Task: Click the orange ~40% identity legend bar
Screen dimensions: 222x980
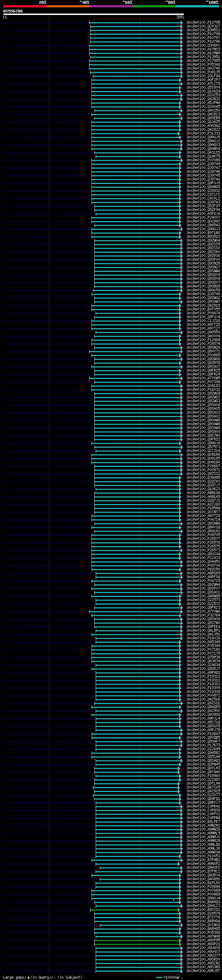Action: pyautogui.click(x=68, y=6)
